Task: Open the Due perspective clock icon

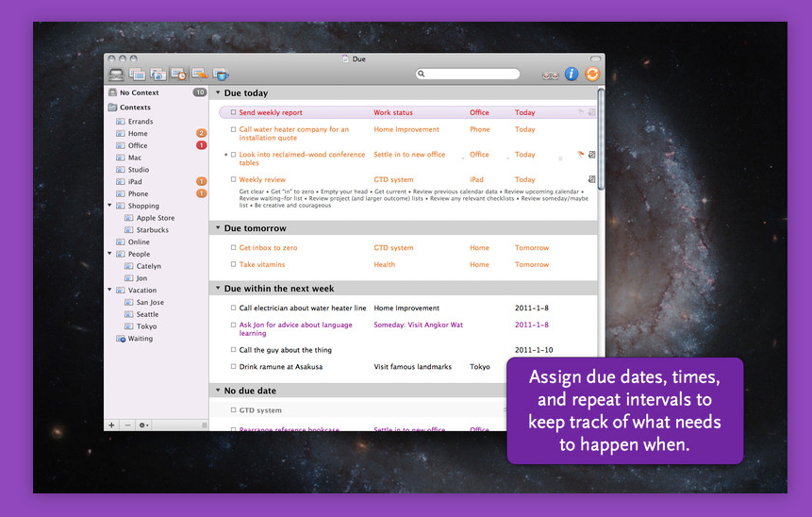Action: point(178,74)
